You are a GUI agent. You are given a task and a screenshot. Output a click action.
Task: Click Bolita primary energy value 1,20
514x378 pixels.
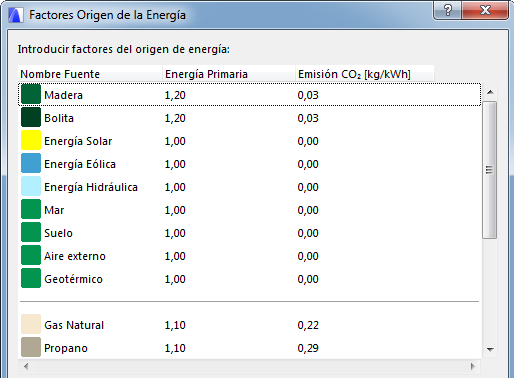pyautogui.click(x=175, y=118)
